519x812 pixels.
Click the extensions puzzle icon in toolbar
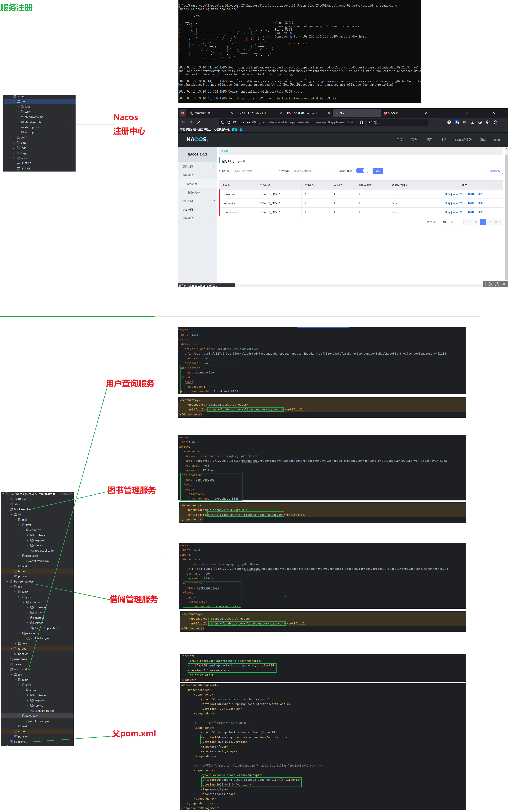495,122
